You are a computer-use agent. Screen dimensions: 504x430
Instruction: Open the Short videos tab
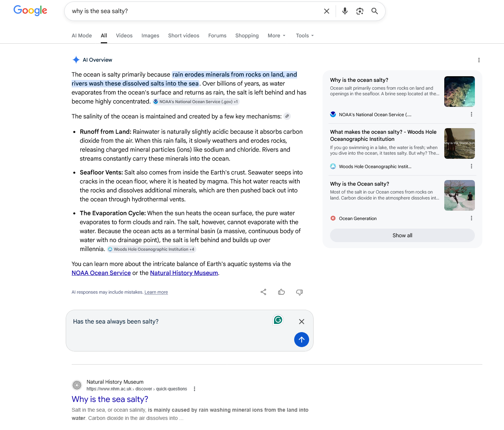[x=184, y=35]
